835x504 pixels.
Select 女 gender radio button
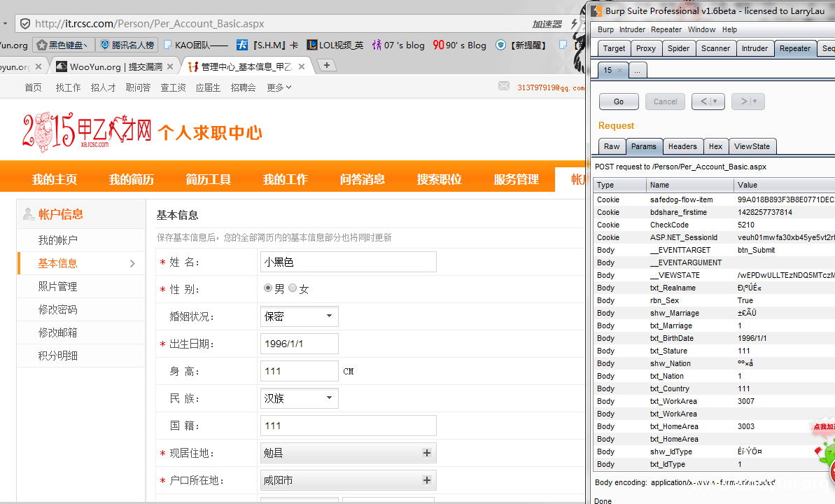[x=293, y=288]
